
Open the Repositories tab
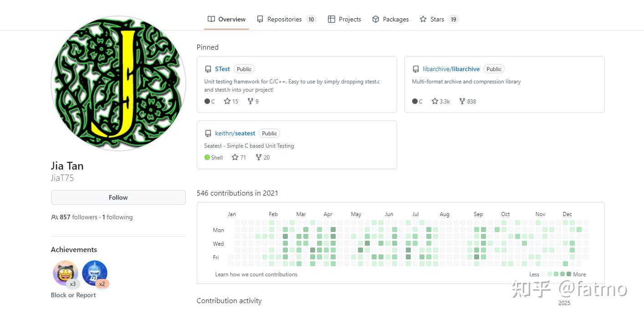(x=286, y=19)
